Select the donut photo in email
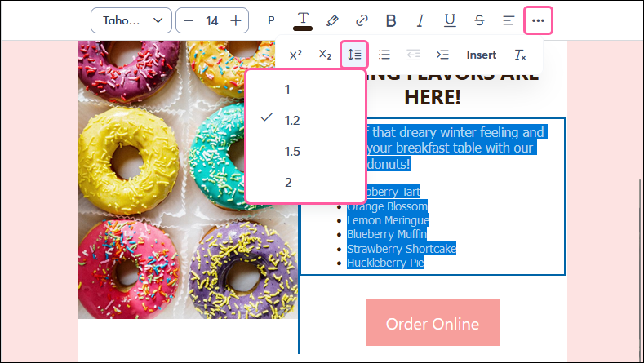This screenshot has width=644, height=363. (x=188, y=179)
